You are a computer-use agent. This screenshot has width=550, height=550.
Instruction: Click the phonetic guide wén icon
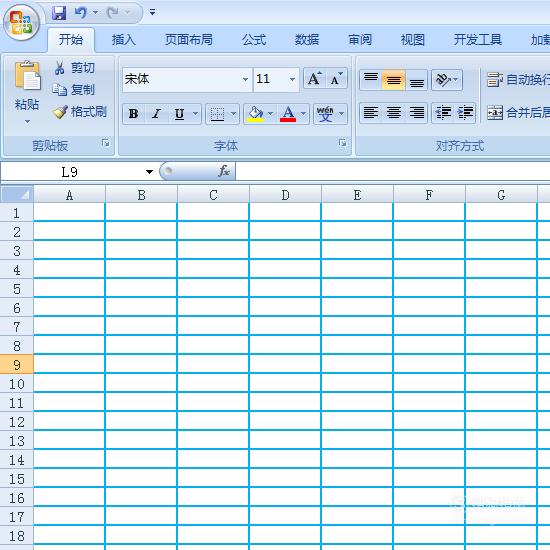pos(325,114)
